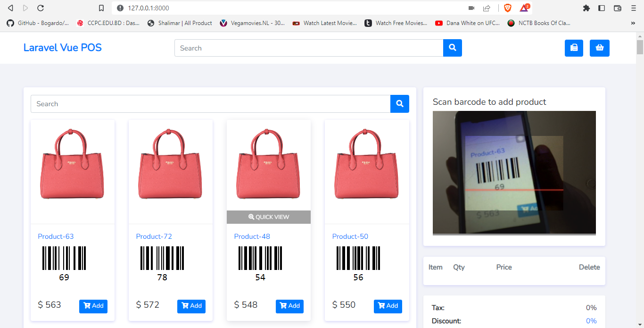Open Quick View for Product-48
Screen dimensions: 644x328
pos(269,217)
